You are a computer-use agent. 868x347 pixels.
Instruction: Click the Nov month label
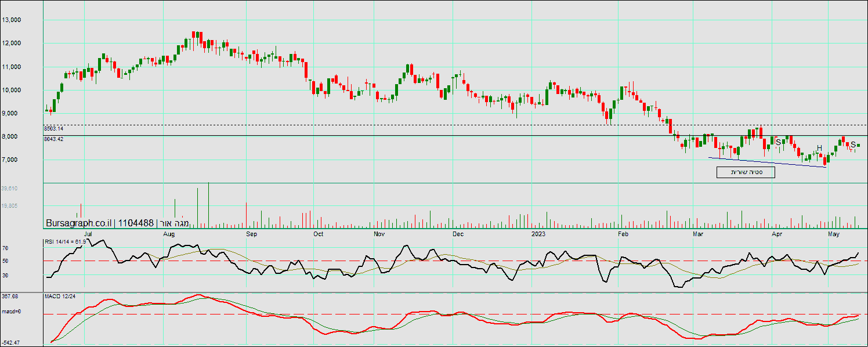[379, 234]
